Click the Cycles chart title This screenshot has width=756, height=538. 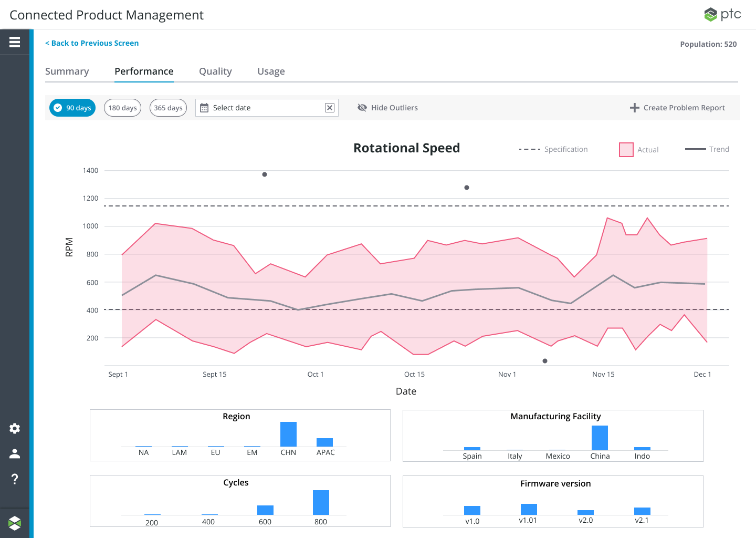click(x=236, y=483)
